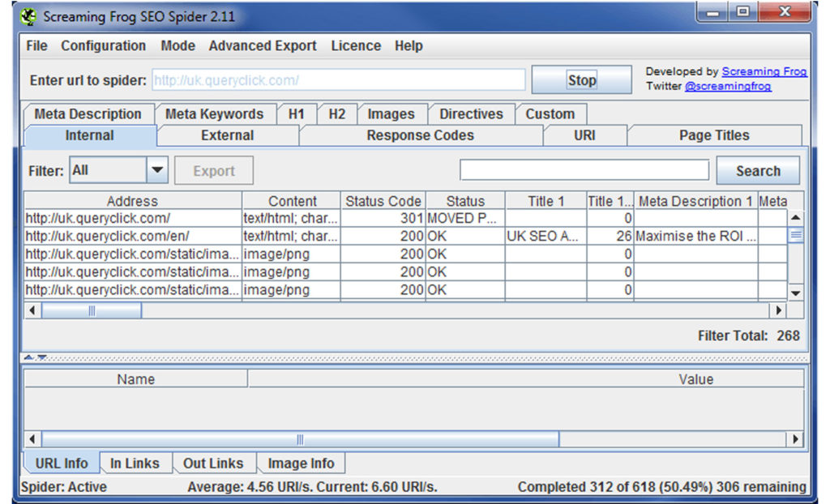This screenshot has width=830, height=504.
Task: Stop the crawl with the Stop button
Action: click(581, 80)
